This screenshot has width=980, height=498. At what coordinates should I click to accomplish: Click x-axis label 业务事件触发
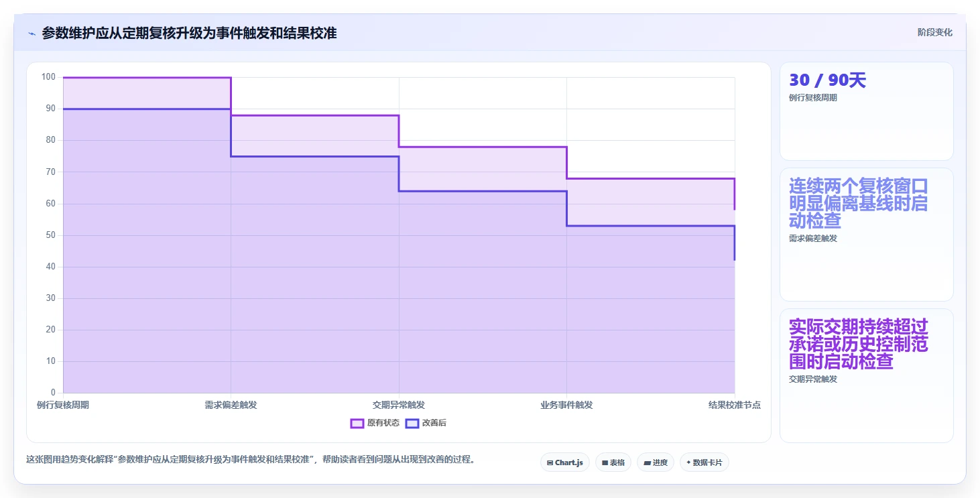click(x=567, y=405)
